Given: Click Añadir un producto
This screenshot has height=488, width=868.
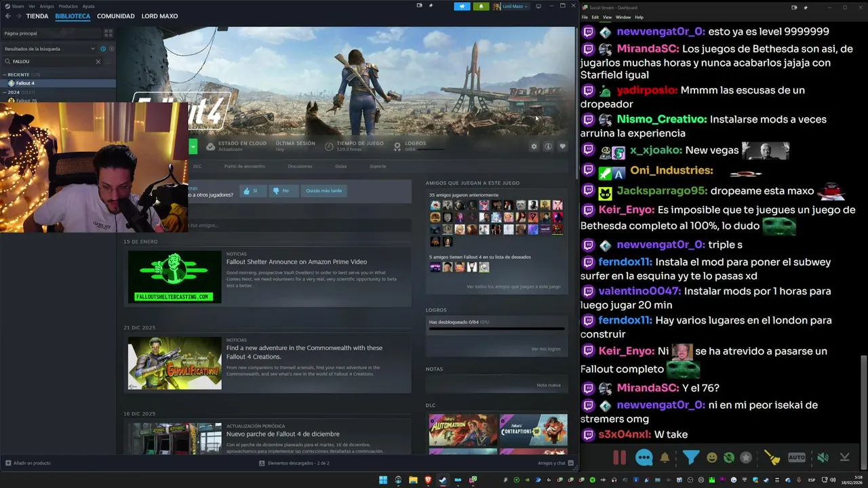Looking at the screenshot, I should pyautogui.click(x=28, y=463).
